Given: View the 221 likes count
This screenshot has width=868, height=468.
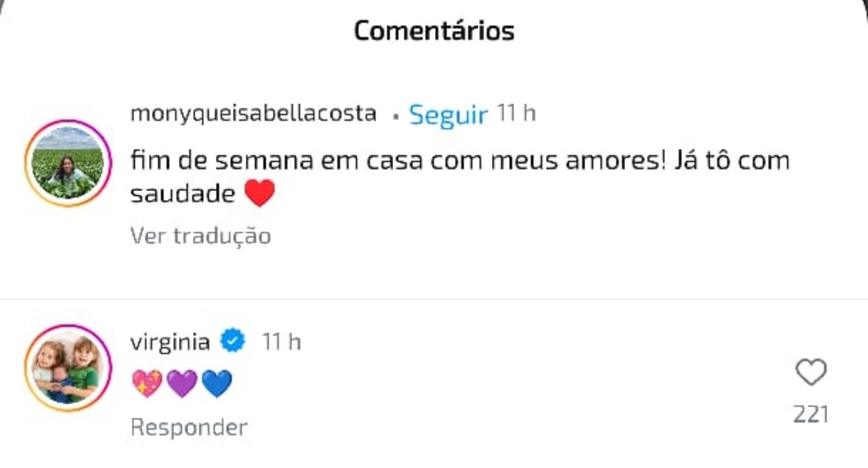Looking at the screenshot, I should click(x=811, y=413).
